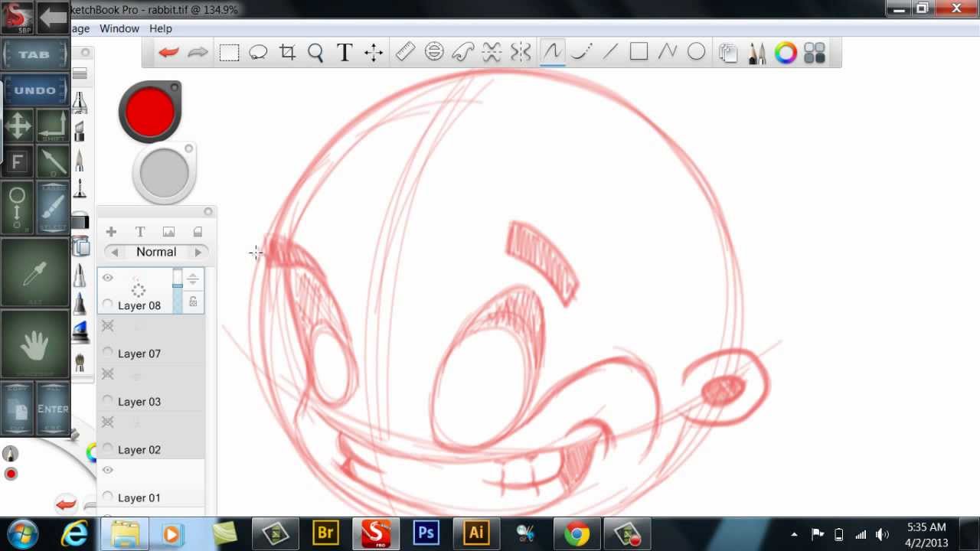This screenshot has height=551, width=980.
Task: Select Layer 03's radio button
Action: 107,401
